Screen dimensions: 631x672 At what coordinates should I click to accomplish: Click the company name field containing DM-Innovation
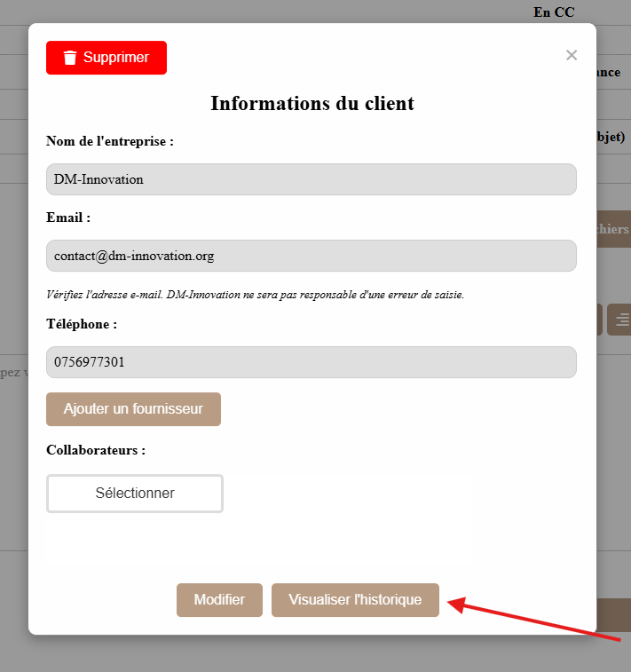point(311,179)
